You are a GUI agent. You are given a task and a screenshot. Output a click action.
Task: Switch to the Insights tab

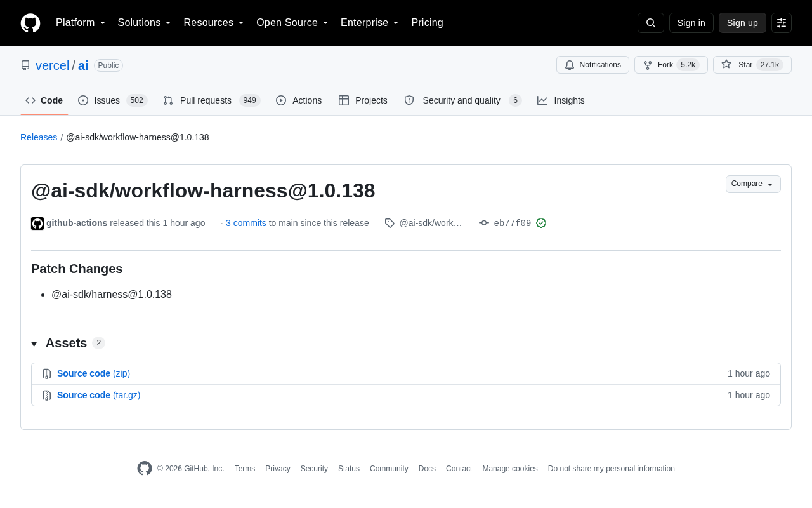(x=561, y=100)
